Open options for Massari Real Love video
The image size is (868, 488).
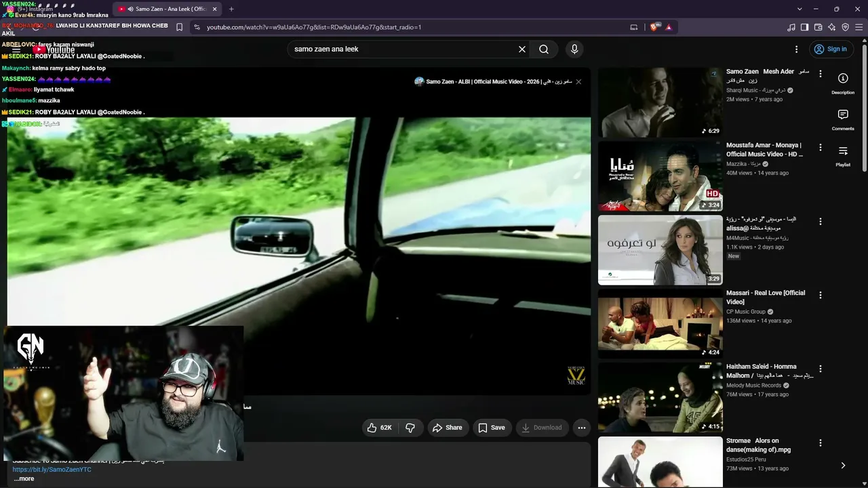[821, 296]
